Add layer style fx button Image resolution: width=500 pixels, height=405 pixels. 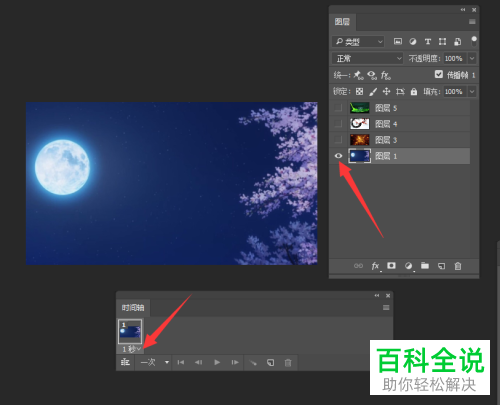(375, 266)
